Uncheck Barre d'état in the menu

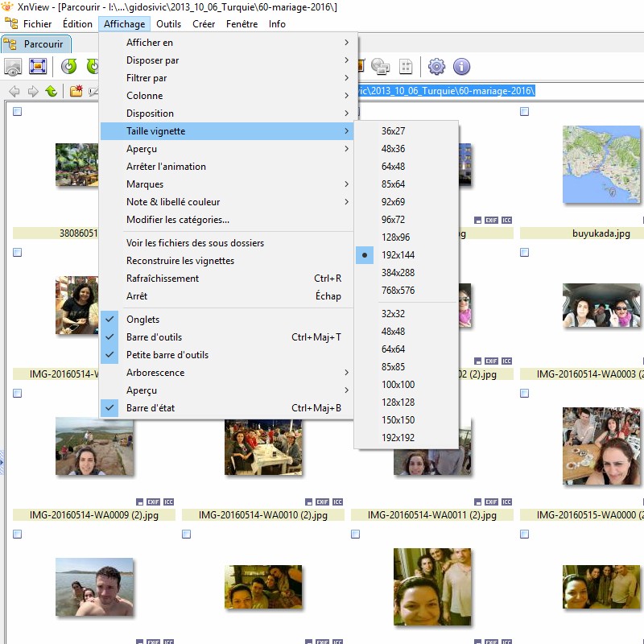click(151, 408)
